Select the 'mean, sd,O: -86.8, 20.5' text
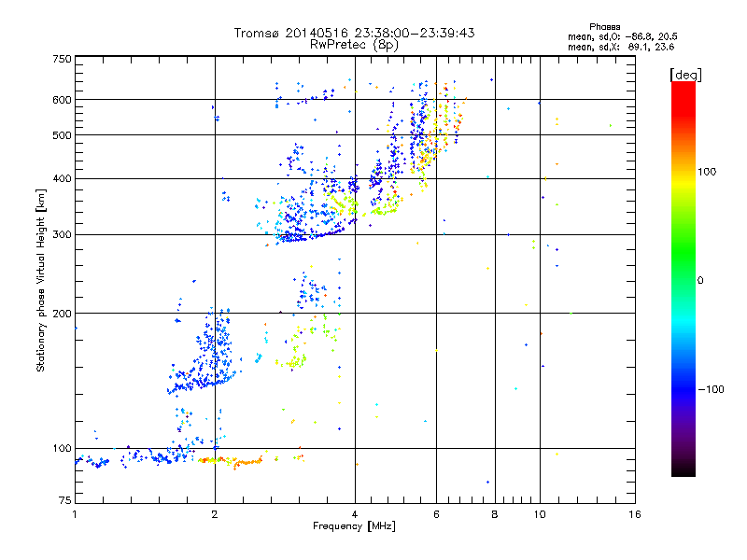The image size is (747, 560). [x=623, y=36]
